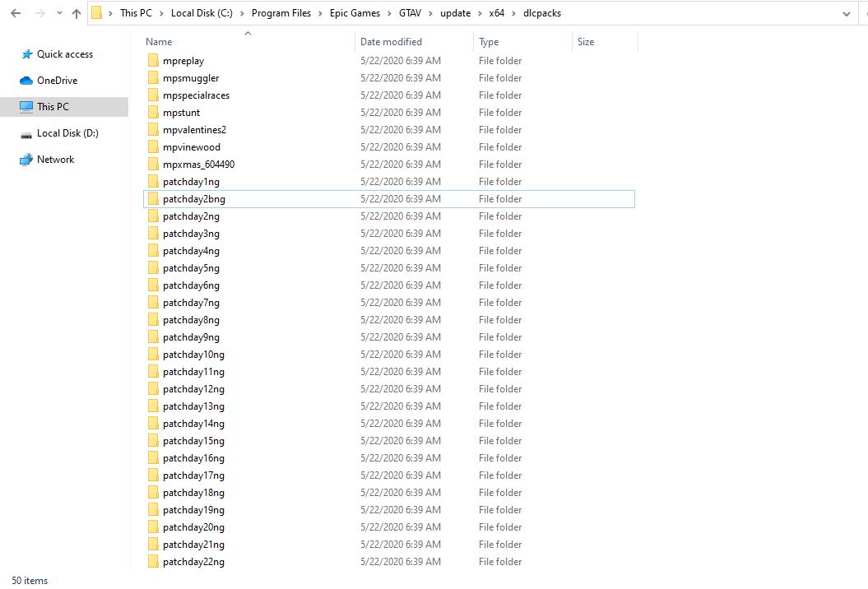The height and width of the screenshot is (589, 868).
Task: Select the "patchday13ng" folder name
Action: [x=193, y=406]
